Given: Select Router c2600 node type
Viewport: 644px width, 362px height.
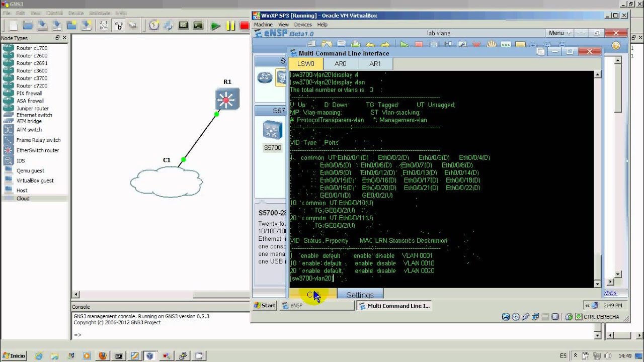Looking at the screenshot, I should tap(31, 56).
